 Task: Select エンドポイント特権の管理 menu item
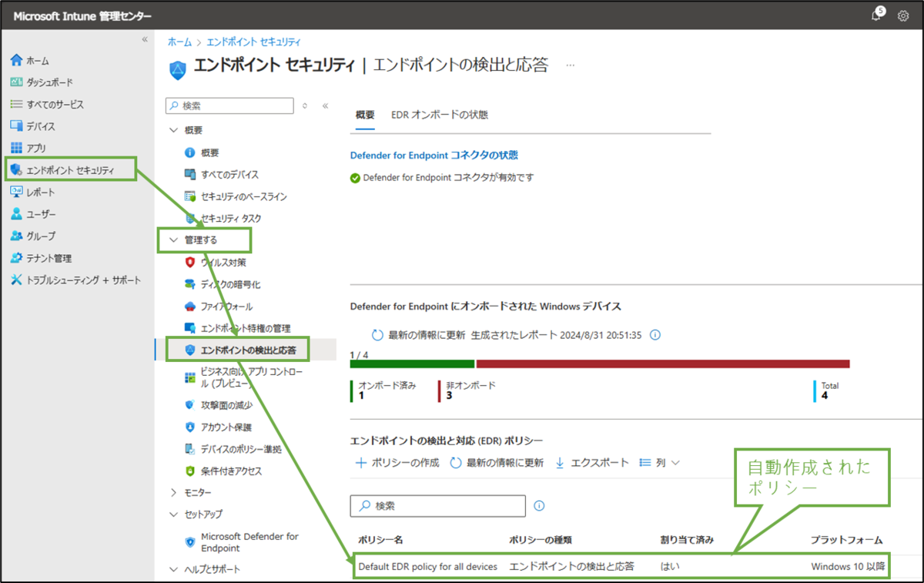[246, 328]
